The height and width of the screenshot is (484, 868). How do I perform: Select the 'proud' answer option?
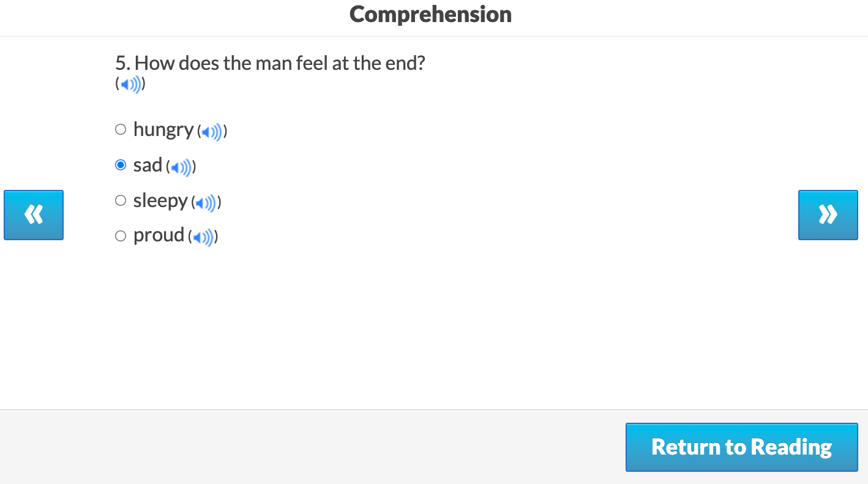[x=121, y=235]
